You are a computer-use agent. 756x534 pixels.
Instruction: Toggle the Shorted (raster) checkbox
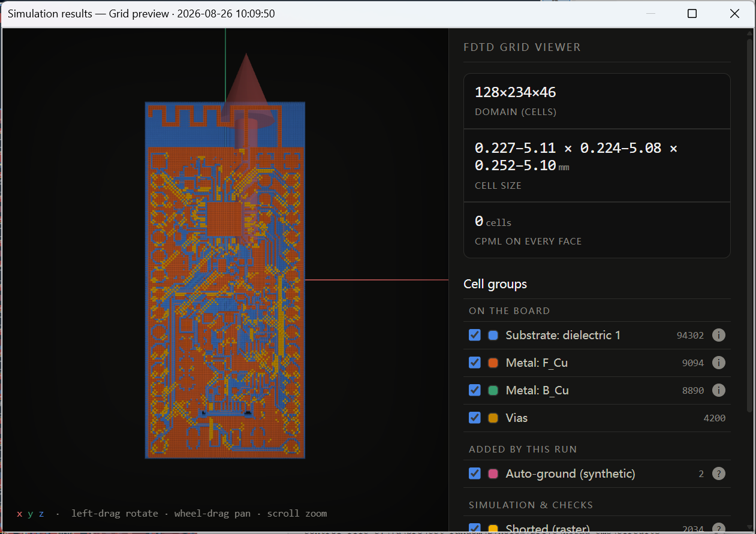(474, 529)
